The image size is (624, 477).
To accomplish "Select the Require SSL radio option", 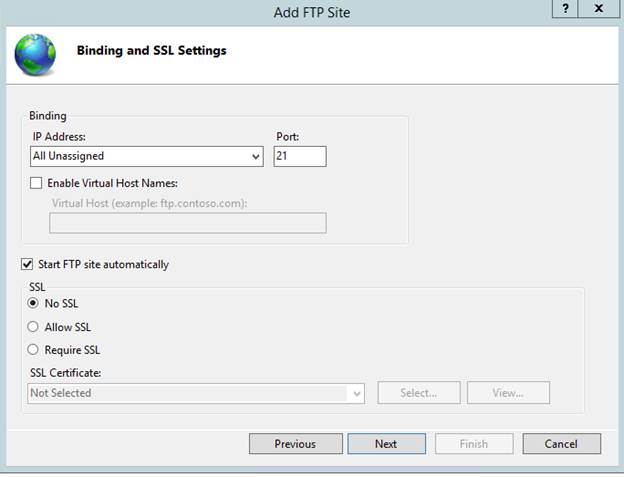I will tap(34, 350).
